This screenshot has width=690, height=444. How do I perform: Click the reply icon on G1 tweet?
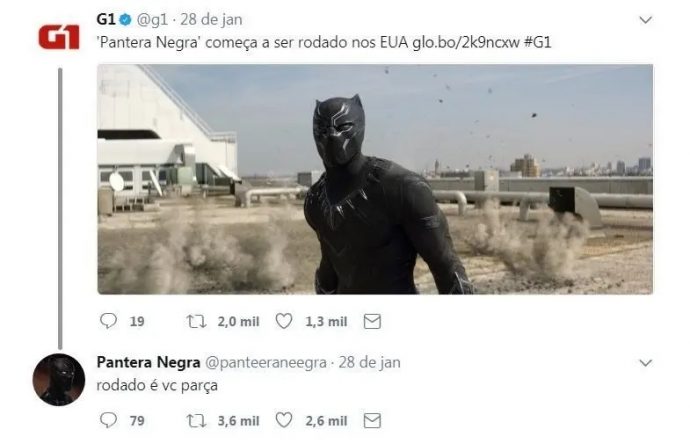(108, 321)
